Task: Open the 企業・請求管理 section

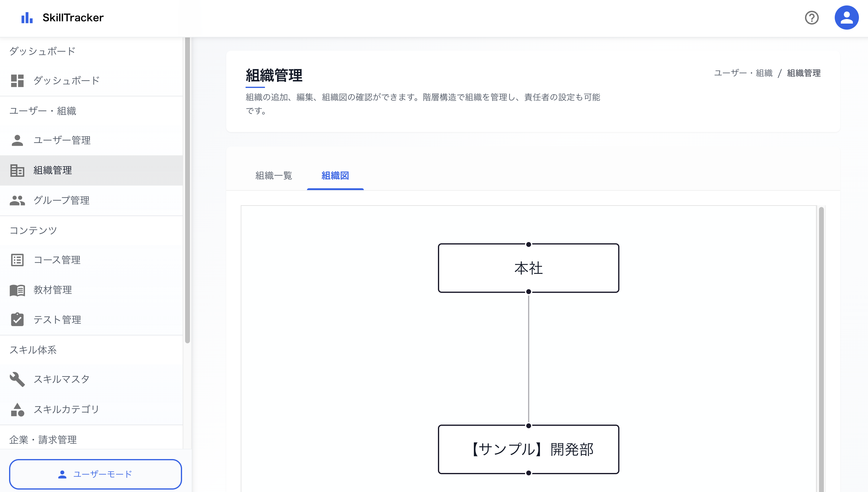Action: coord(43,440)
